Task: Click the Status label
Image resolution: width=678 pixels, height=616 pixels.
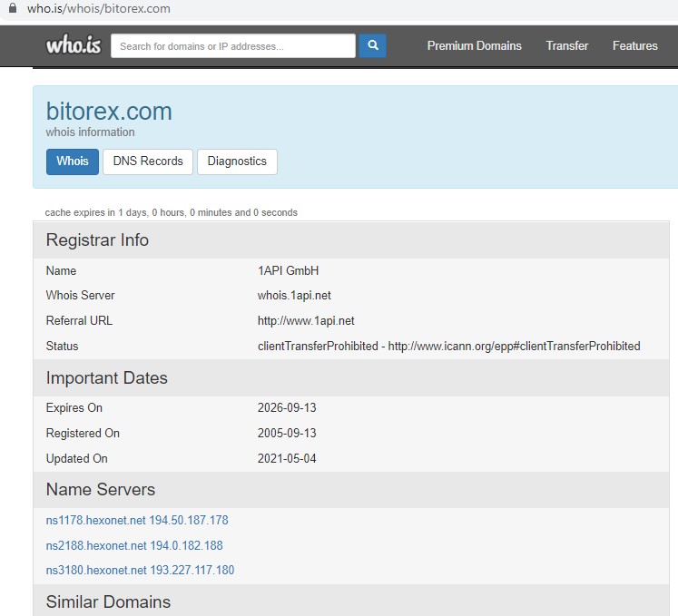Action: (x=62, y=347)
